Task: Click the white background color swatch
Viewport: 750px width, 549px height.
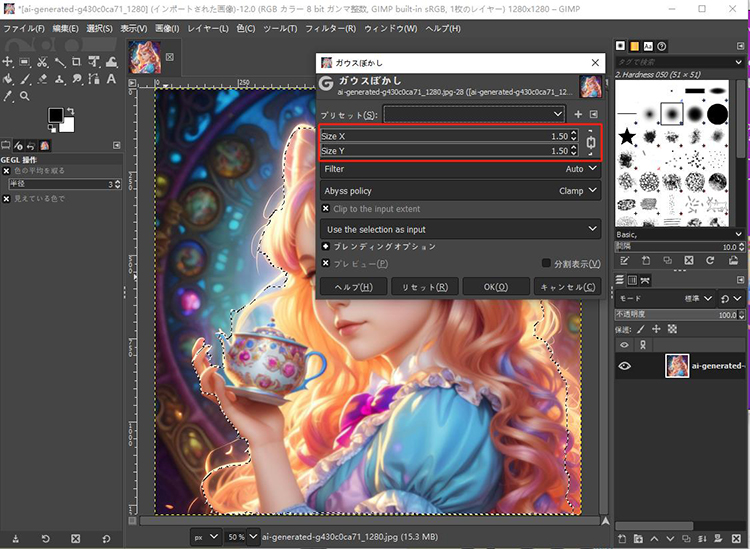Action: coord(68,125)
